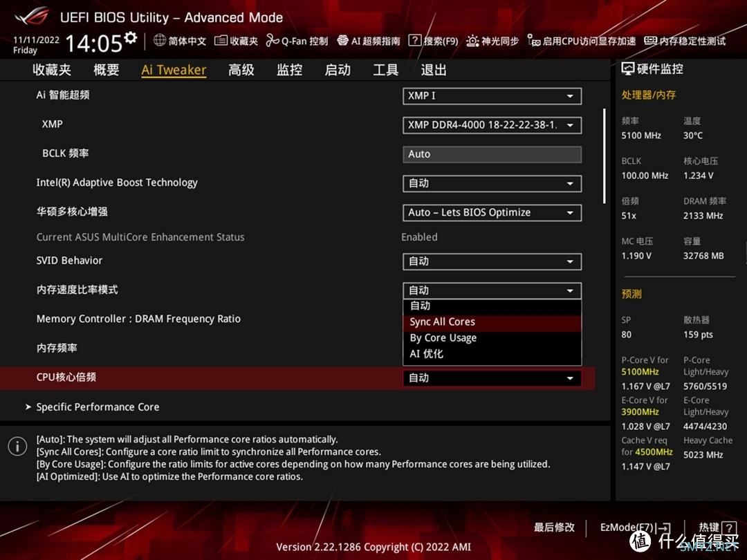Click the 30°C temperature value
This screenshot has width=747, height=560.
point(693,136)
